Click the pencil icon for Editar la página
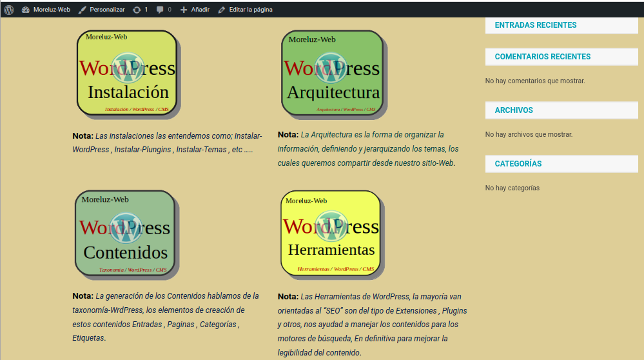This screenshot has height=360, width=644. click(x=222, y=10)
